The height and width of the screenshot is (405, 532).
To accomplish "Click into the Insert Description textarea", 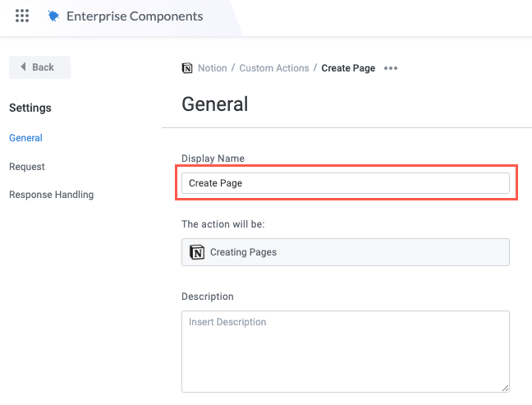I will coord(346,352).
